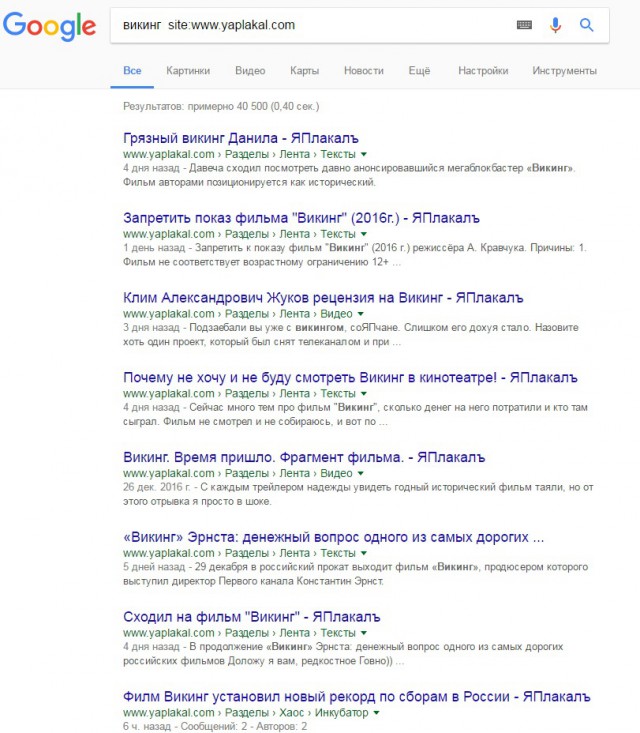Click the Google logo
Viewport: 640px width, 733px height.
(50, 26)
